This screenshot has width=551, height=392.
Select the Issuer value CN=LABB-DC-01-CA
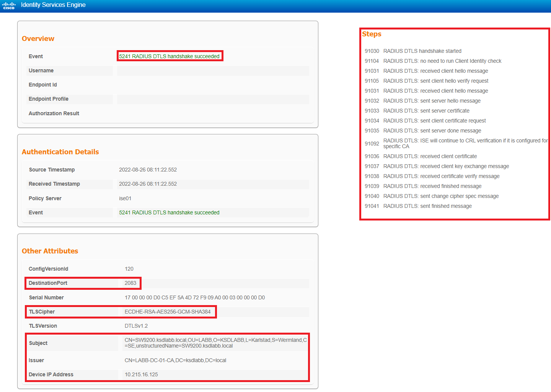175,360
